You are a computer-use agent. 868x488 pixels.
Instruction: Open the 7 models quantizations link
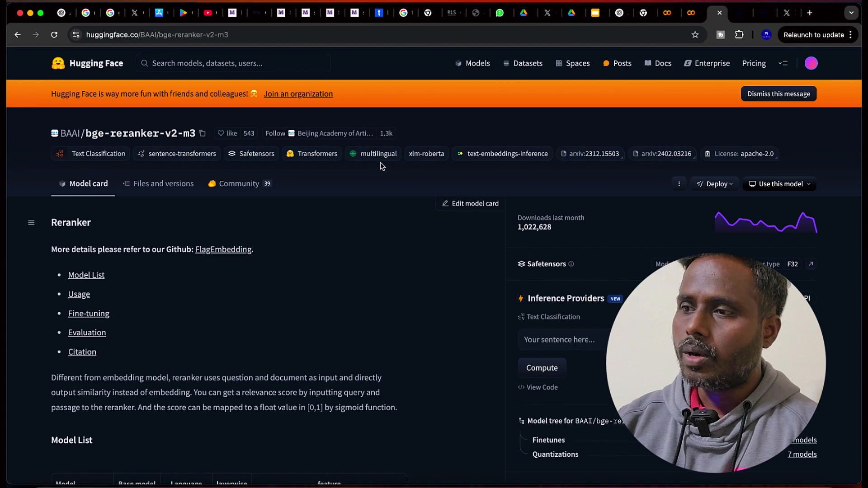pyautogui.click(x=802, y=454)
